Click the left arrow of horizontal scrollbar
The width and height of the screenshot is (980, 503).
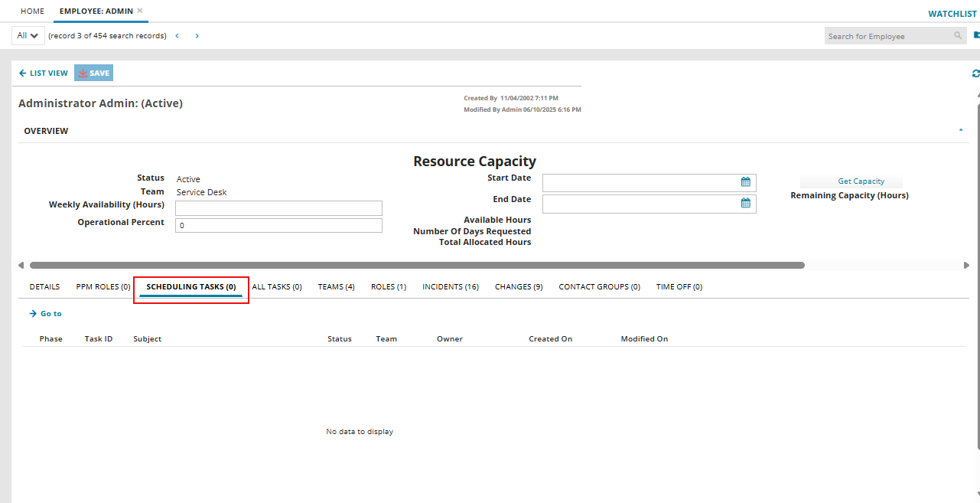click(21, 266)
